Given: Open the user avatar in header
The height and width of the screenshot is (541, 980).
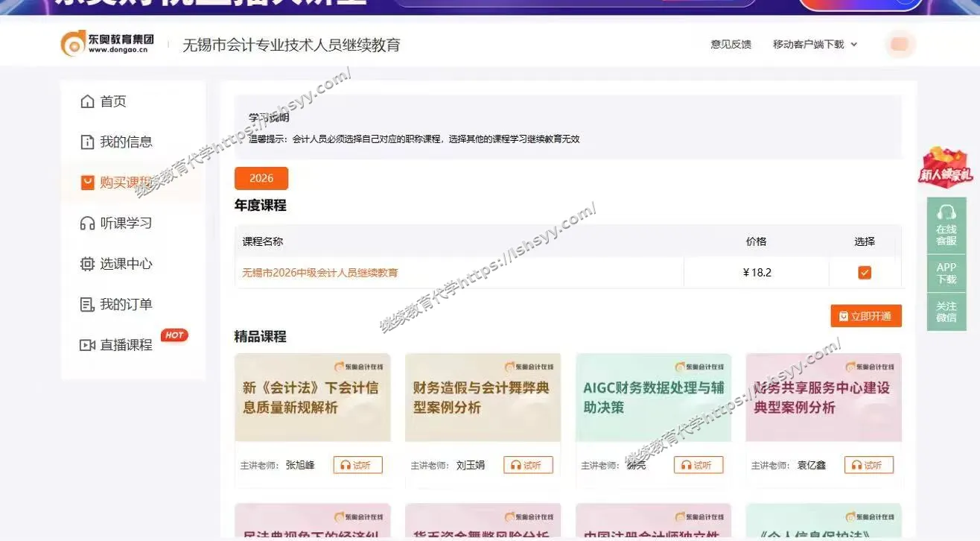Looking at the screenshot, I should [900, 44].
